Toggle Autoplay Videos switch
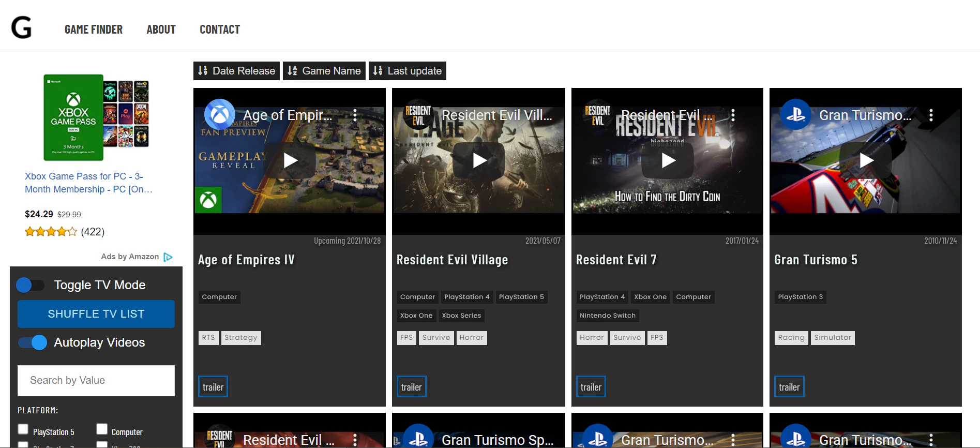980x448 pixels. tap(33, 342)
